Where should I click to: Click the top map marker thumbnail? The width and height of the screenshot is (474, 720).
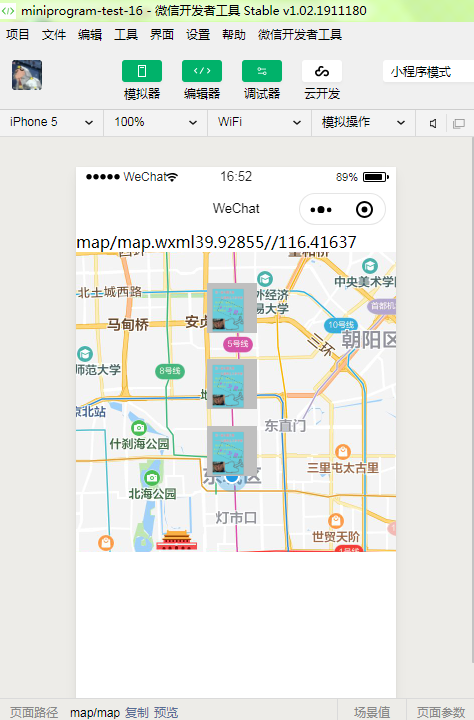point(232,308)
